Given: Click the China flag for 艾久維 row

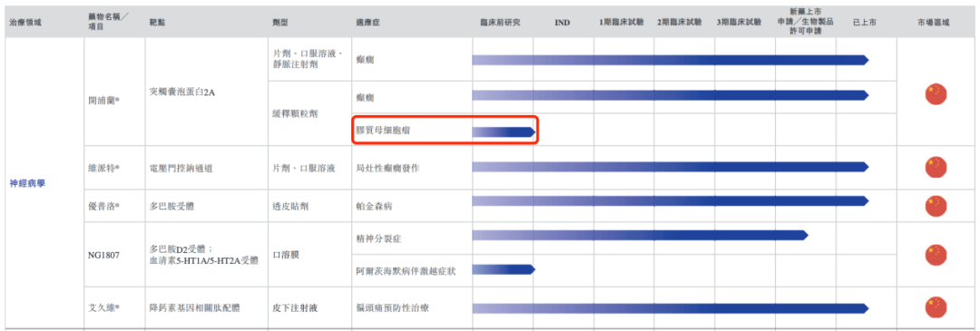Looking at the screenshot, I should (936, 308).
